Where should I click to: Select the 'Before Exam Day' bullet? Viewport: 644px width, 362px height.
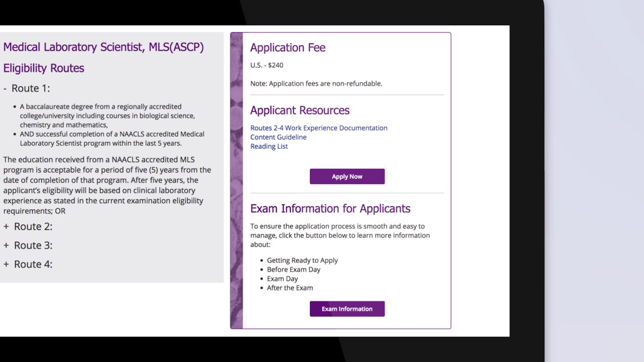[294, 269]
